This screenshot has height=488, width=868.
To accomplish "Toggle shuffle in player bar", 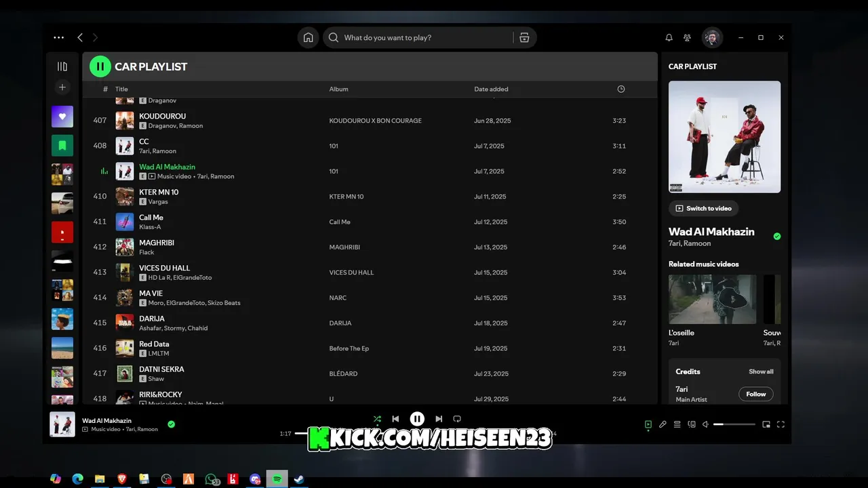I will click(x=377, y=419).
